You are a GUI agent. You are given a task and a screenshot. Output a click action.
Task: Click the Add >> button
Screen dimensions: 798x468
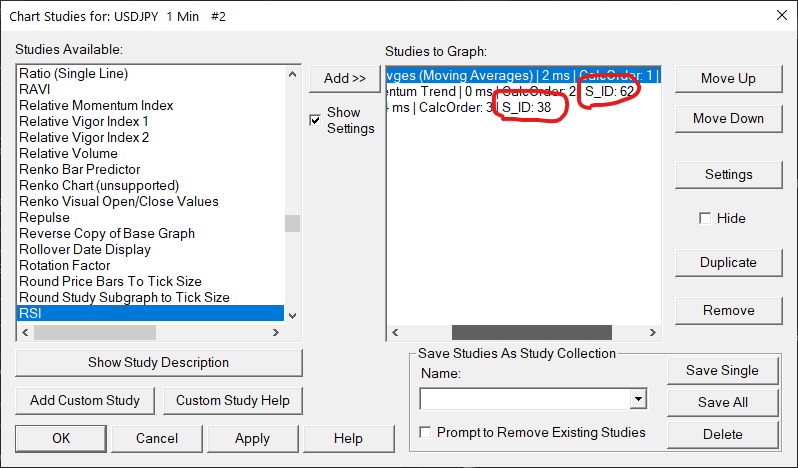(345, 78)
